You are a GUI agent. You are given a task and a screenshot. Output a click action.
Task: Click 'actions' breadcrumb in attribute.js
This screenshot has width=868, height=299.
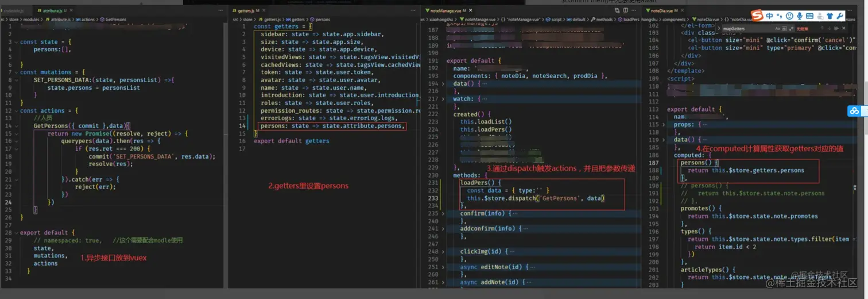(84, 20)
